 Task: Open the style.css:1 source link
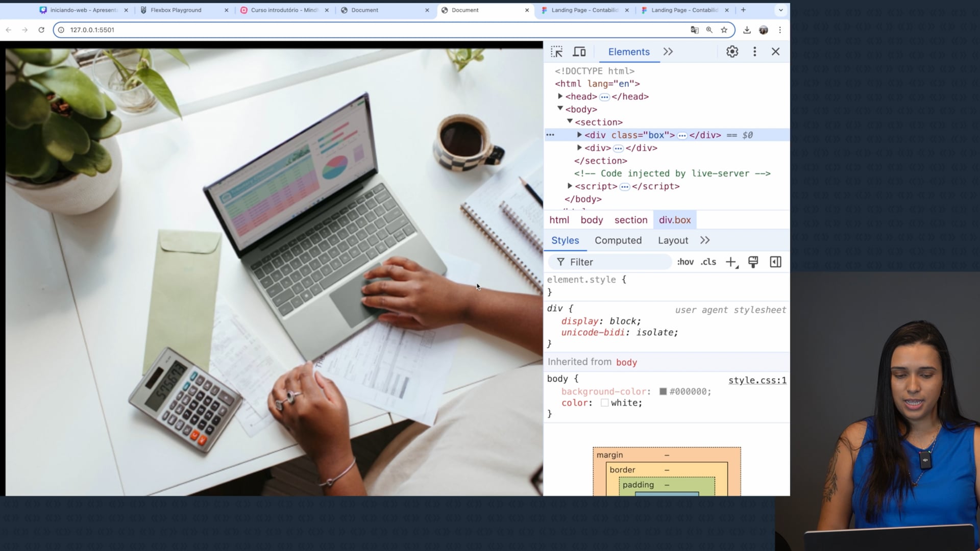click(757, 381)
